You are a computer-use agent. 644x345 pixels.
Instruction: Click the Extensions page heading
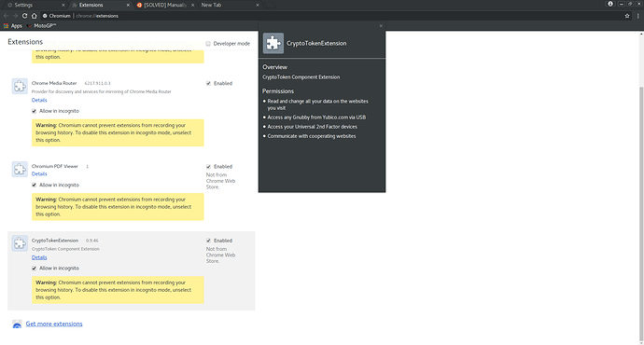tap(25, 42)
